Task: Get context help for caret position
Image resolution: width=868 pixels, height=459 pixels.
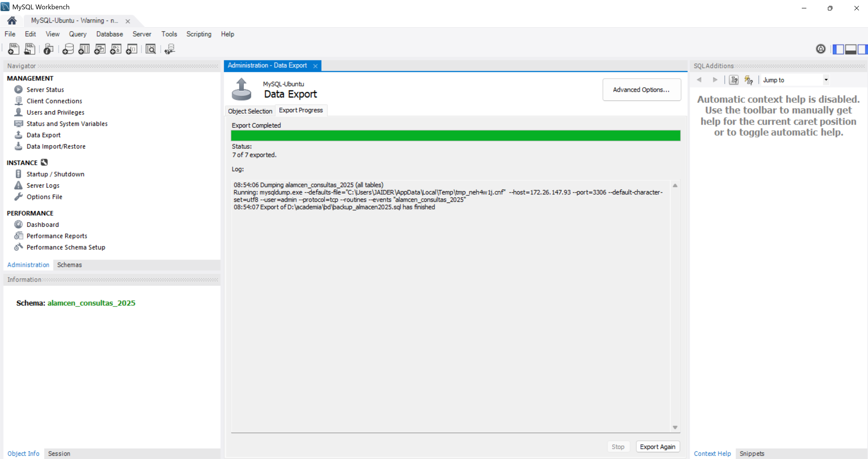Action: [734, 80]
